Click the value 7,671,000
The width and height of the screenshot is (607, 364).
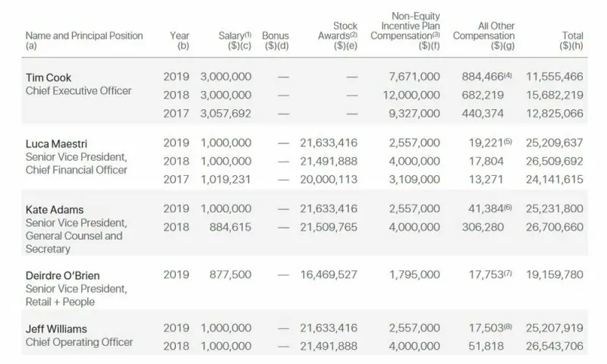[x=414, y=77]
